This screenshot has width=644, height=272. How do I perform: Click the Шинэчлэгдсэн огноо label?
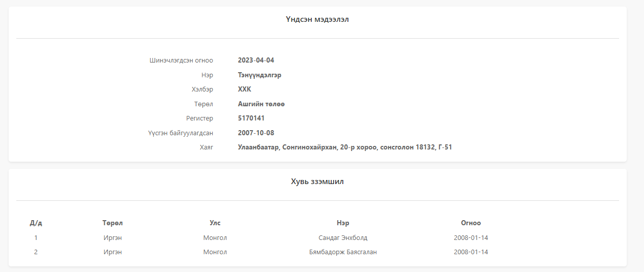[x=181, y=60]
